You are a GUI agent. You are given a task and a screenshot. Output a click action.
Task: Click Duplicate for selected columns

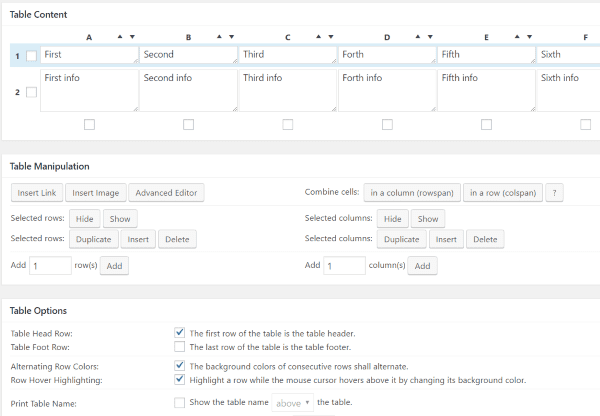coord(401,239)
